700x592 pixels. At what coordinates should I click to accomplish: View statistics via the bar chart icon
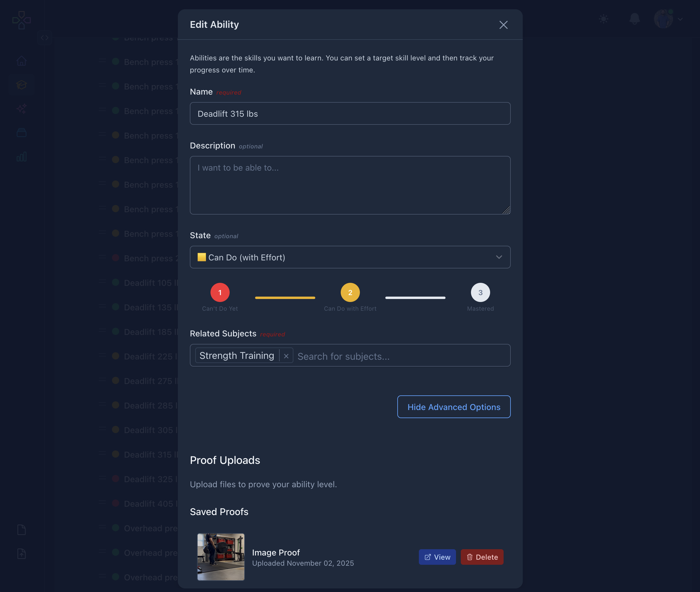21,157
